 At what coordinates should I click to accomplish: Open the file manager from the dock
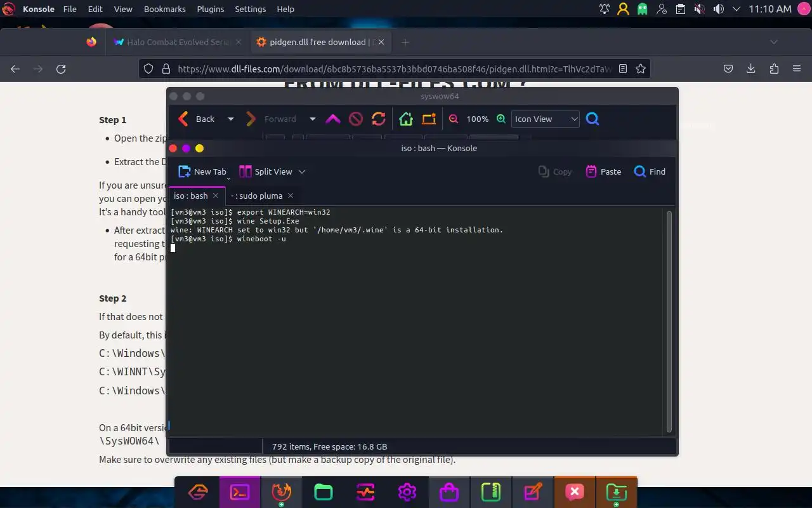point(324,492)
